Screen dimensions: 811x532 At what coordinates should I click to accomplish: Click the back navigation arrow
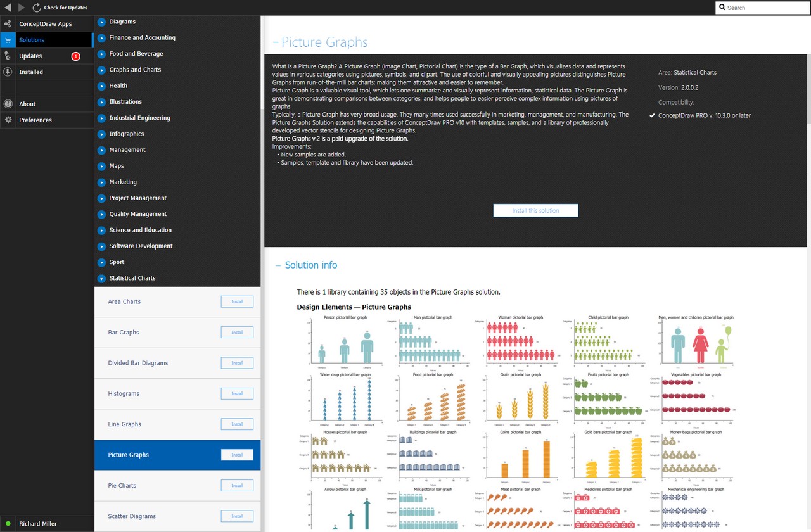point(8,8)
